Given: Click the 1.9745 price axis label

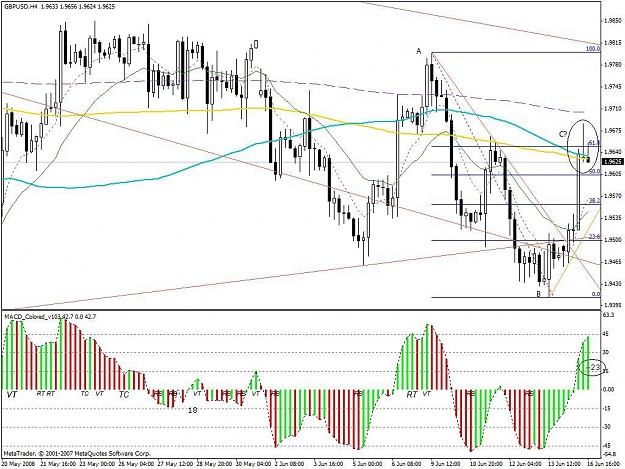Looking at the screenshot, I should [613, 86].
